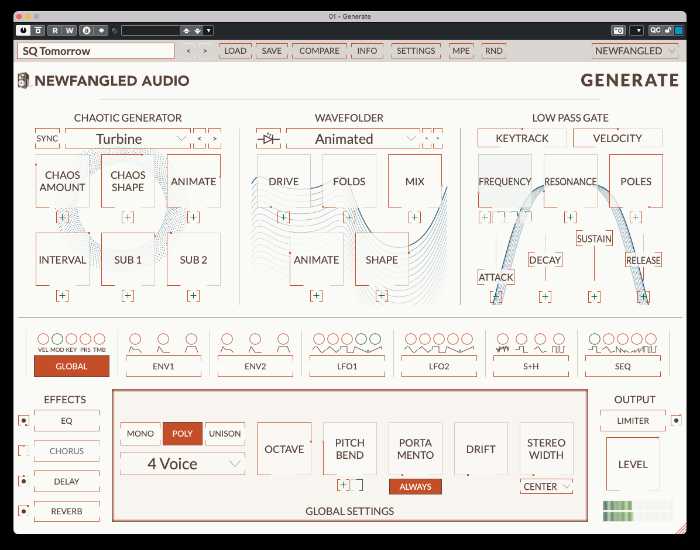Switch voice mode to UNISON

[225, 433]
